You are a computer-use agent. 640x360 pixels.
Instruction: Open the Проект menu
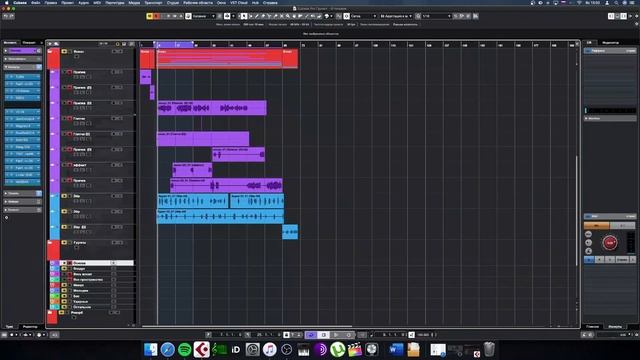click(67, 2)
